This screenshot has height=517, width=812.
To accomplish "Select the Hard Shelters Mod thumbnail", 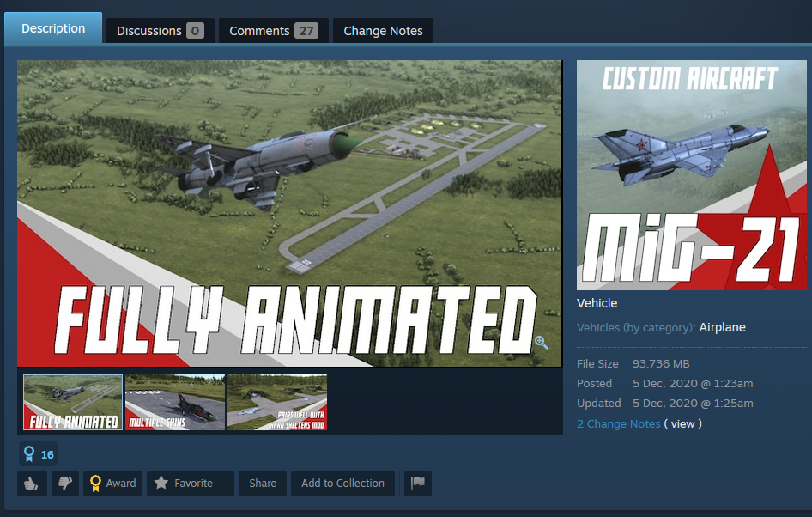I will (x=277, y=403).
